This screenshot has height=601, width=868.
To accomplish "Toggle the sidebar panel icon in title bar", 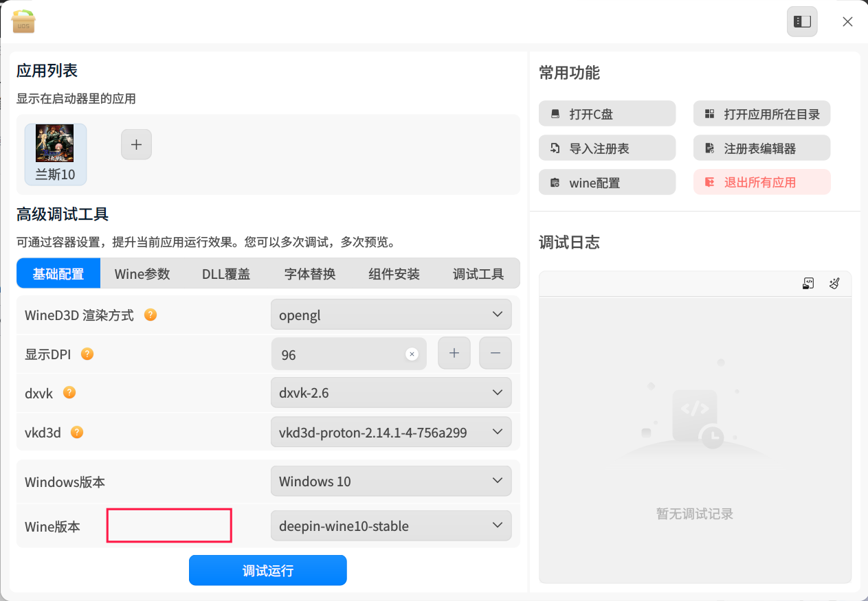I will point(802,21).
